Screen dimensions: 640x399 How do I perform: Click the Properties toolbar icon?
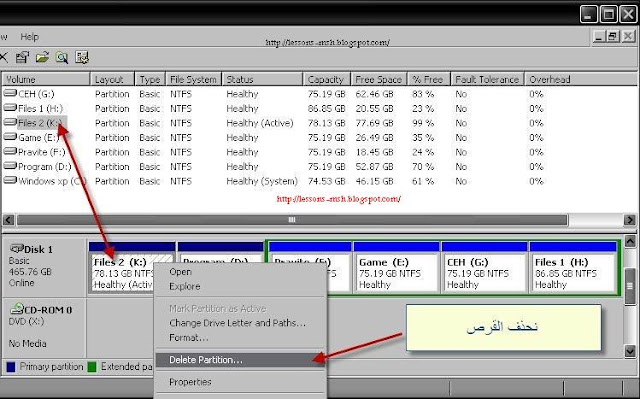[x=22, y=58]
